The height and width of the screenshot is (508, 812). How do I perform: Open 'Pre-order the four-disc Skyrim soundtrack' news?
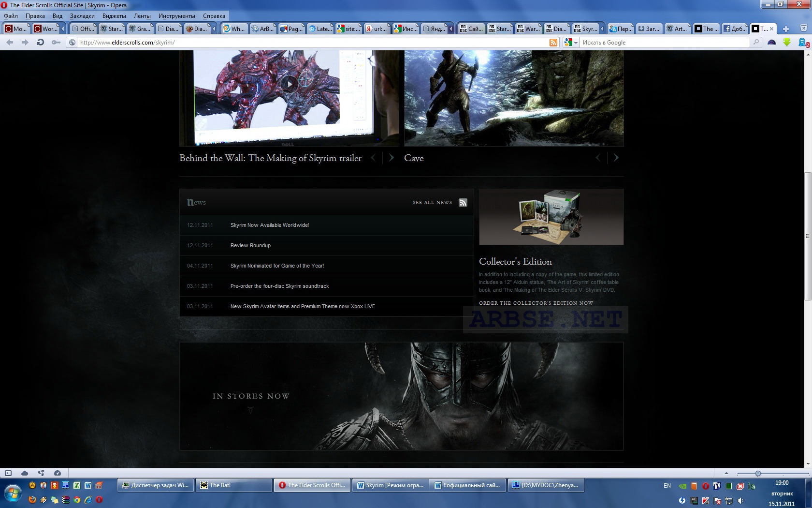point(279,286)
